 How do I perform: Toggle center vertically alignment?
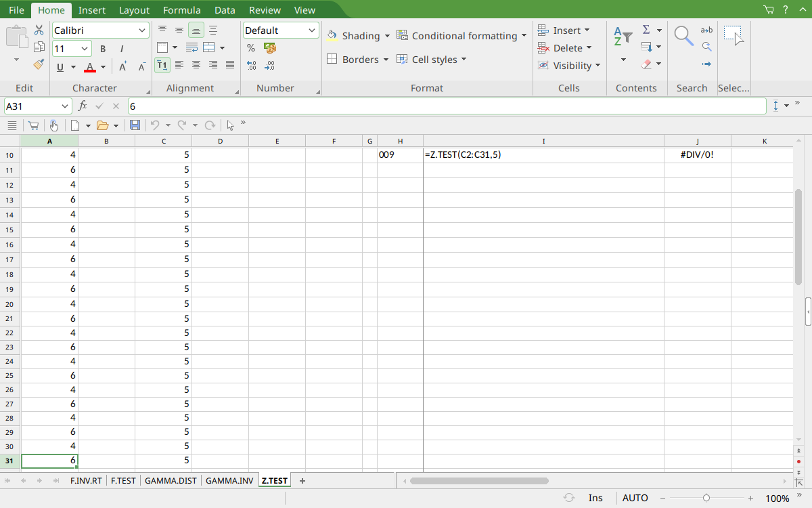pyautogui.click(x=179, y=30)
